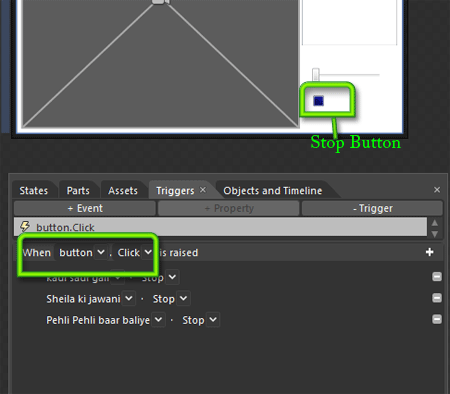Select the button.Click trigger row
This screenshot has width=450, height=394.
pyautogui.click(x=220, y=227)
